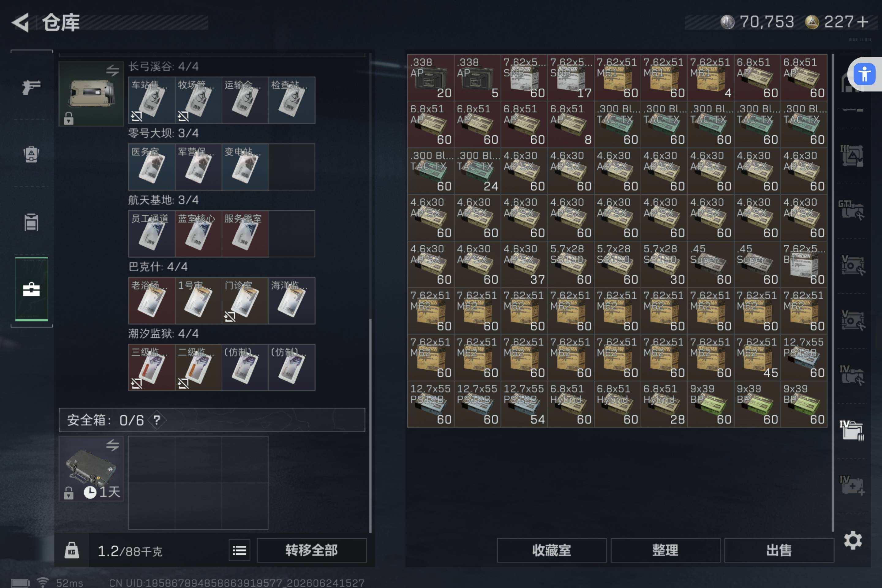Select the backpack category icon in the sidebar

point(31,154)
